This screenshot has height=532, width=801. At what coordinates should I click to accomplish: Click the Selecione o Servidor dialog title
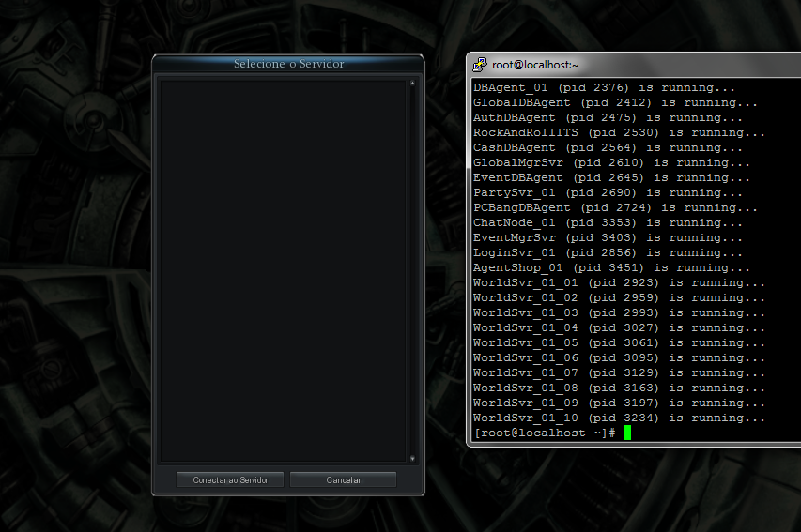click(288, 64)
